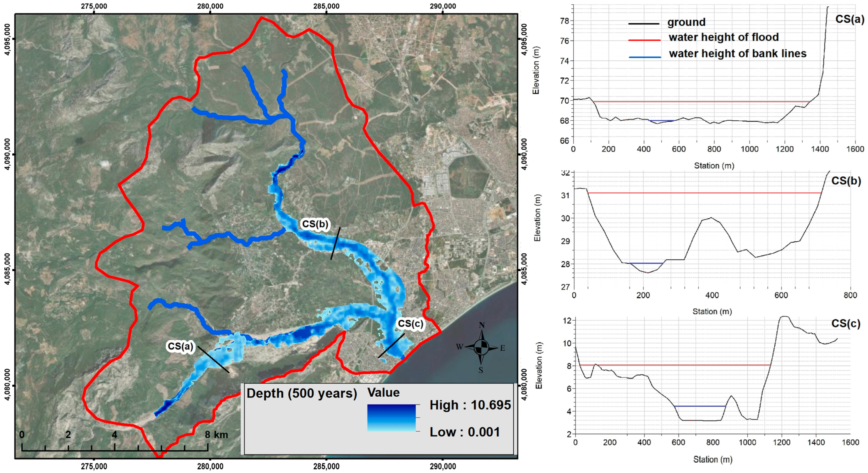This screenshot has width=868, height=473.
Task: Click the red flood line in the CS(b) chart
Action: (x=704, y=193)
